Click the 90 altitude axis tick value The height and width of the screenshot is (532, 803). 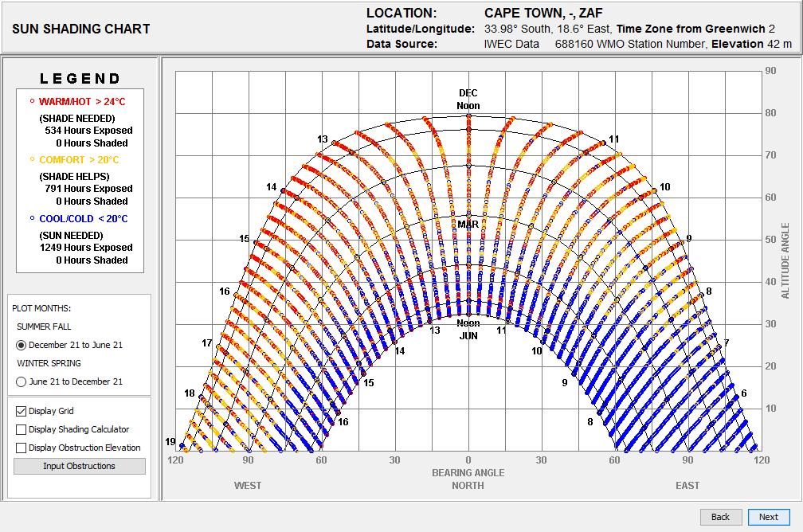coord(771,71)
